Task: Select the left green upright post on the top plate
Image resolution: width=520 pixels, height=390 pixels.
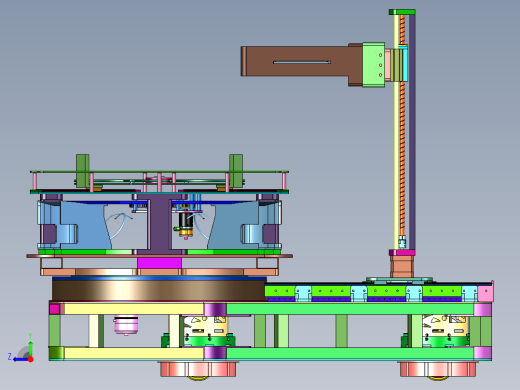Action: coord(82,170)
